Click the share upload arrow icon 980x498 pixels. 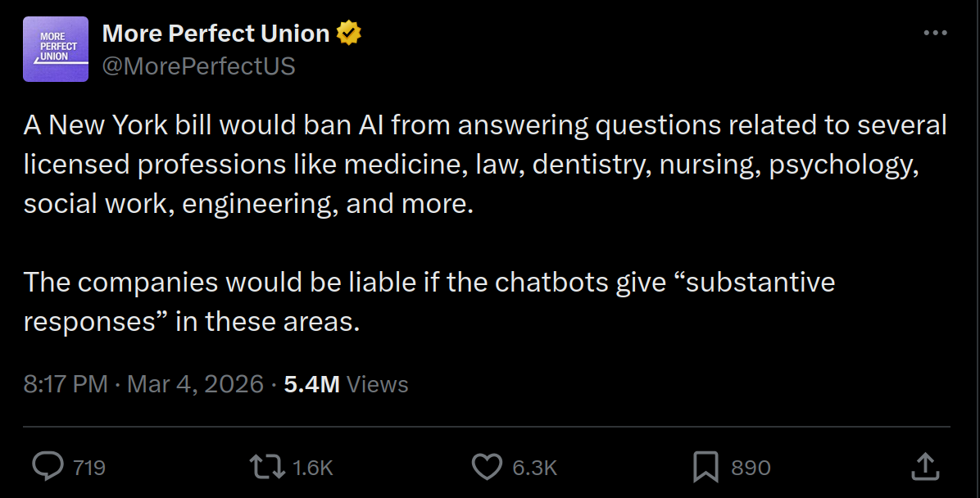coord(924,467)
